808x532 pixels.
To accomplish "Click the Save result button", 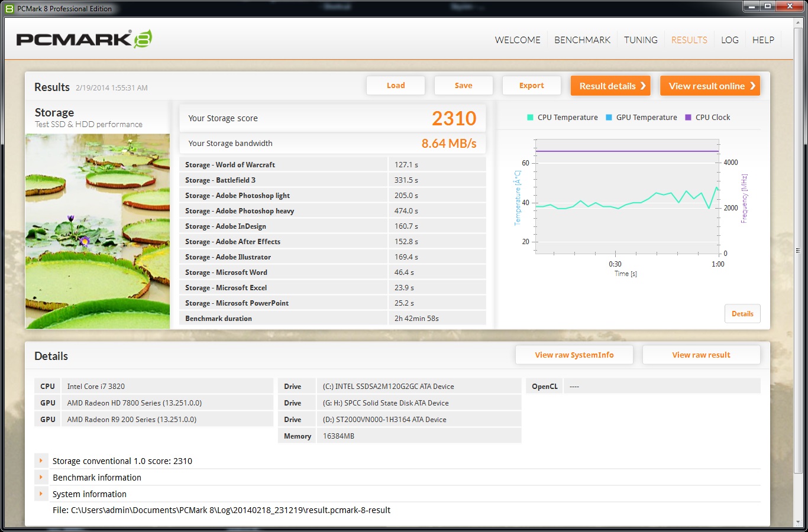I will [463, 86].
